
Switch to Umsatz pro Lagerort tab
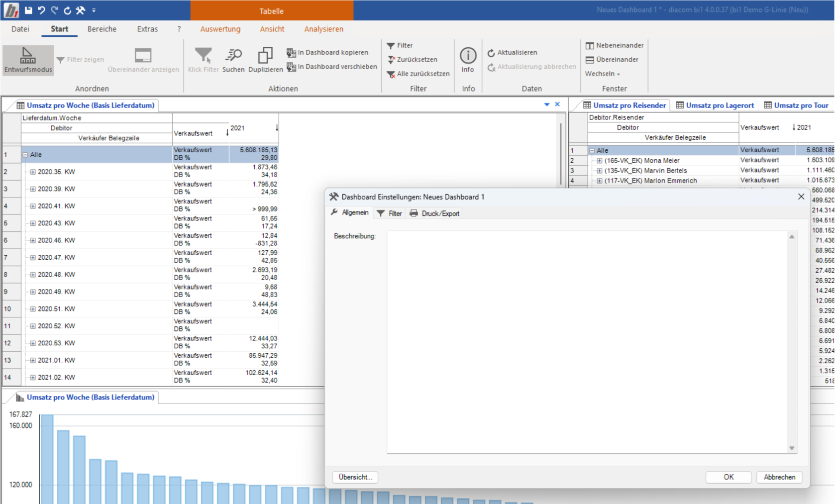click(715, 105)
